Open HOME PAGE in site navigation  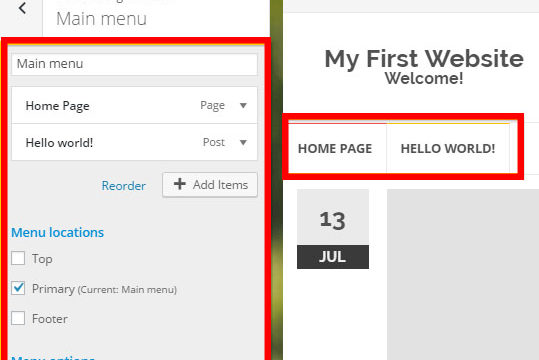tap(335, 149)
